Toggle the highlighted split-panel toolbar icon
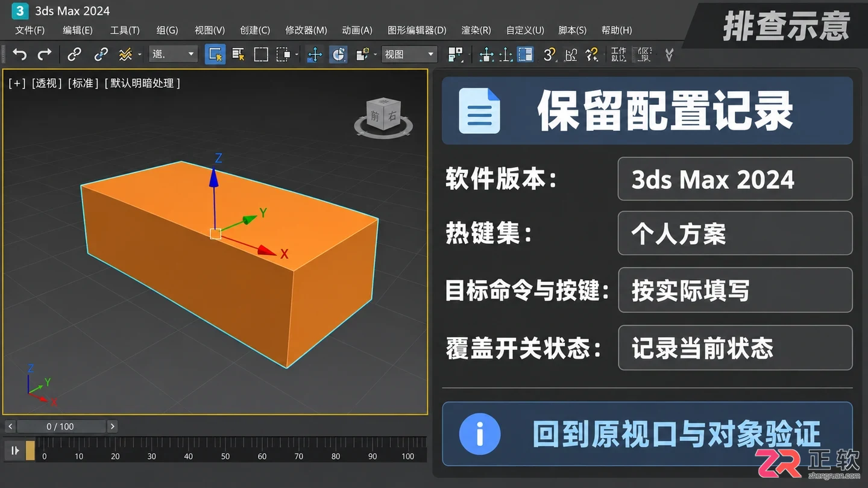 pyautogui.click(x=526, y=55)
